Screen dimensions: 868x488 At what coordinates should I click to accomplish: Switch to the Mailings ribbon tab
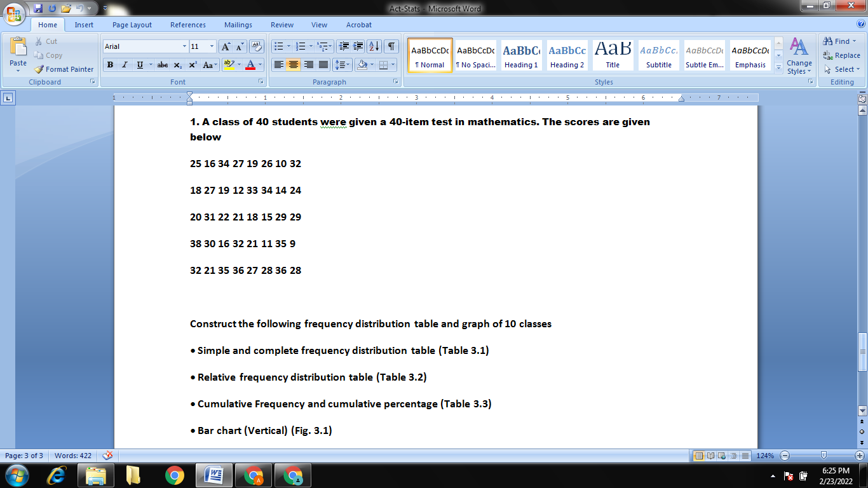pyautogui.click(x=238, y=25)
